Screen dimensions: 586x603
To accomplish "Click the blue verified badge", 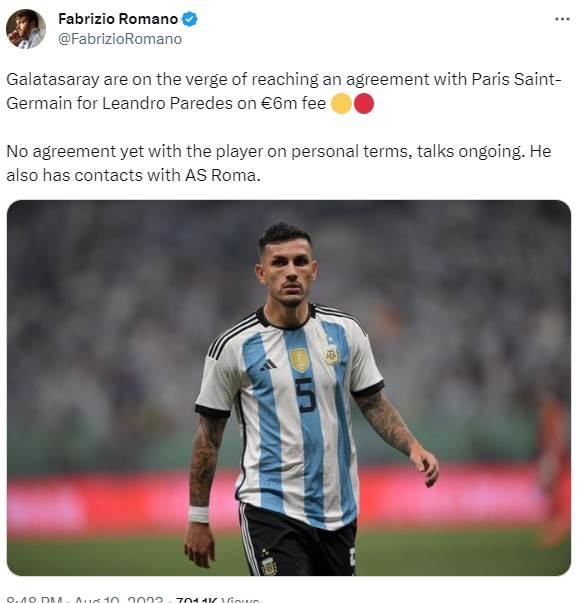I will [x=189, y=19].
